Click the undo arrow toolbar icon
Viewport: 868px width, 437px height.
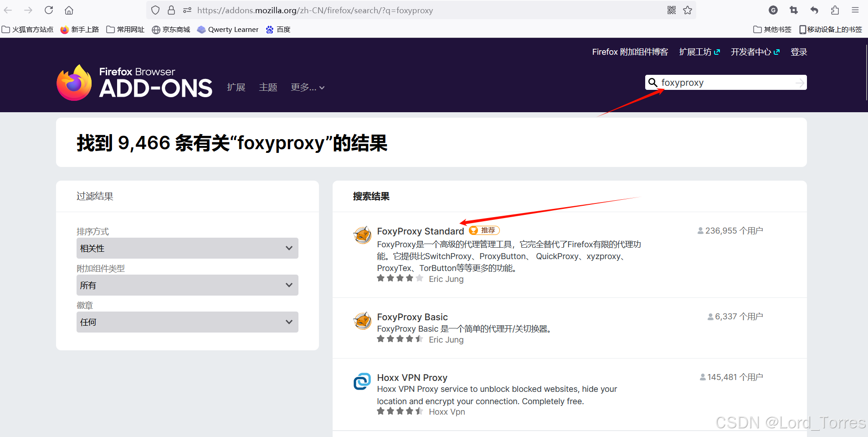tap(814, 10)
